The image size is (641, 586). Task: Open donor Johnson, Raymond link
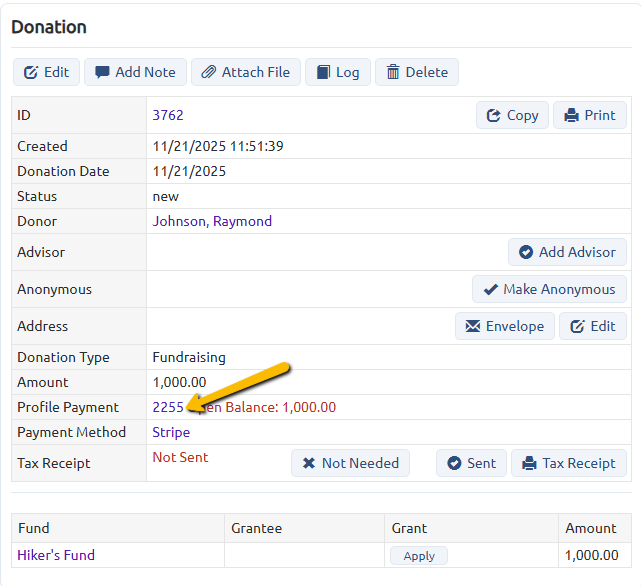click(x=212, y=221)
